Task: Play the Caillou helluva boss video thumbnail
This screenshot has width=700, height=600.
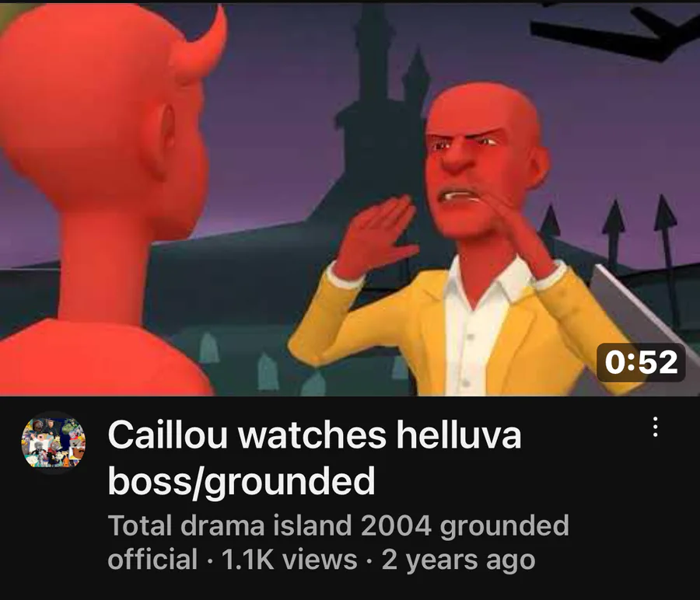Action: (350, 198)
